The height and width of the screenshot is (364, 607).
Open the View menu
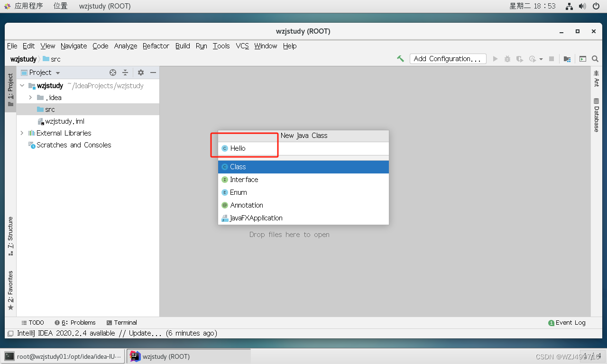click(x=48, y=46)
